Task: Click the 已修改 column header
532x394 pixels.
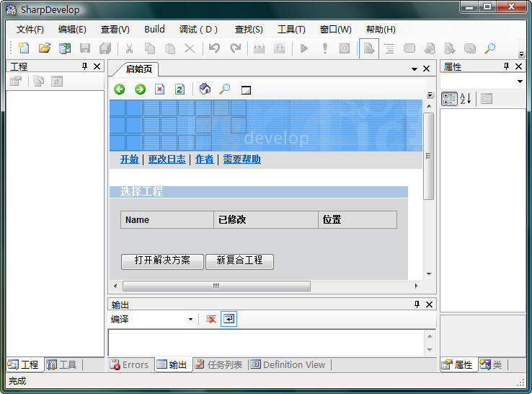Action: click(x=266, y=220)
